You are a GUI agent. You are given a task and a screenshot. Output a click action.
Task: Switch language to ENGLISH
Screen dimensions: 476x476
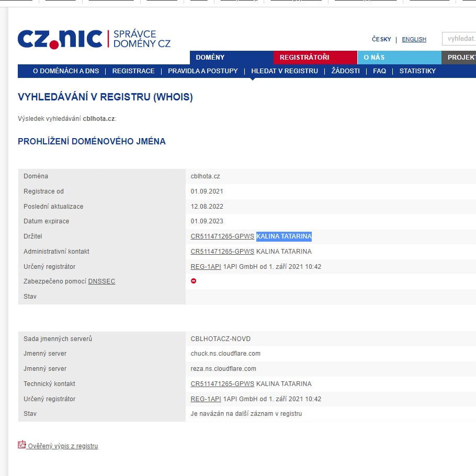(414, 40)
